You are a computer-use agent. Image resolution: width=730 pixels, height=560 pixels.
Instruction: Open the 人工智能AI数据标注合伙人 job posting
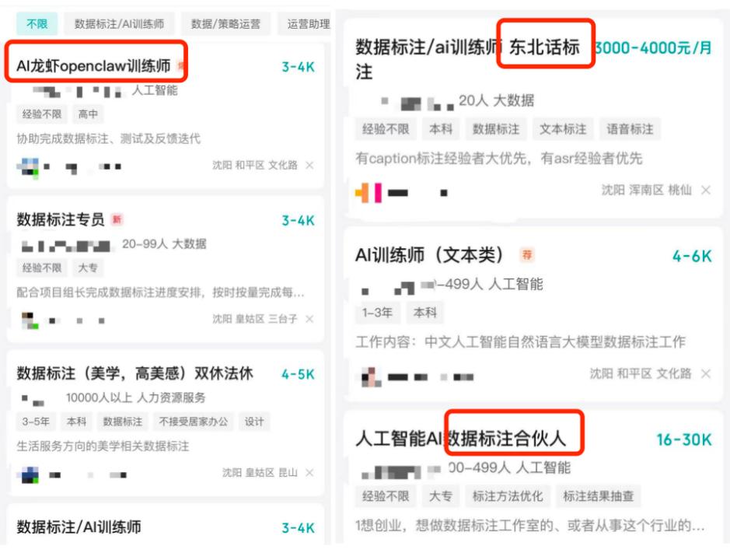(x=460, y=439)
